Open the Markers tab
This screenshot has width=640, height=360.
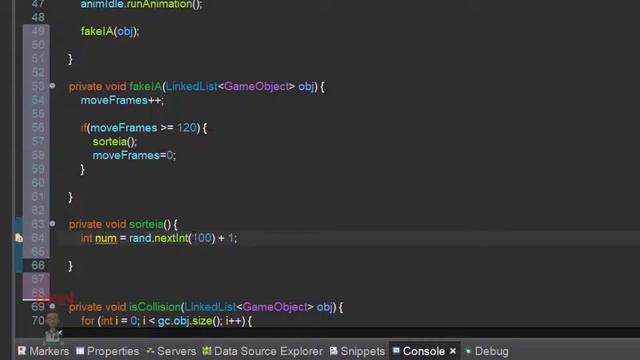pos(43,351)
